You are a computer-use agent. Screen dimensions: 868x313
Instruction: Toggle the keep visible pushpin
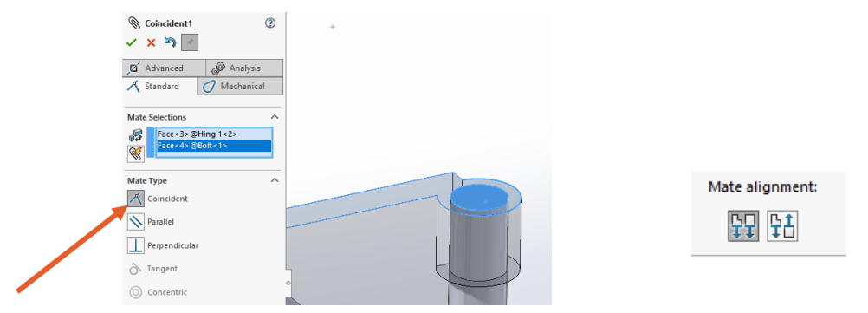click(x=190, y=42)
